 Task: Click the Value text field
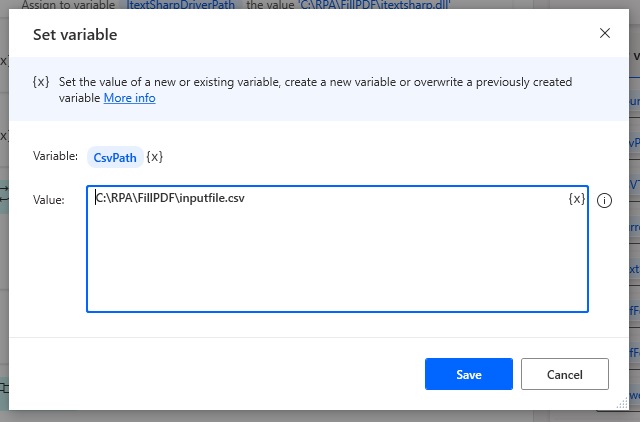click(x=337, y=249)
